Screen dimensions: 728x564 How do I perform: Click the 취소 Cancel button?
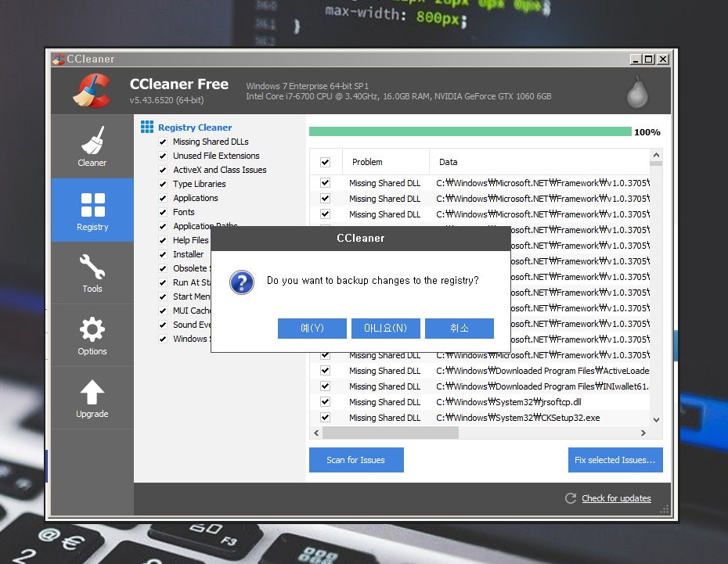(x=460, y=329)
